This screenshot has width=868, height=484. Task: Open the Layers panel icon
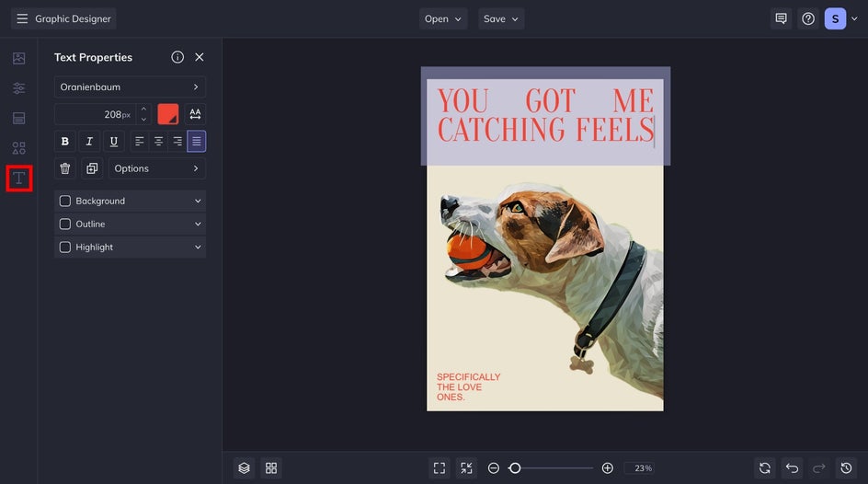click(x=244, y=468)
